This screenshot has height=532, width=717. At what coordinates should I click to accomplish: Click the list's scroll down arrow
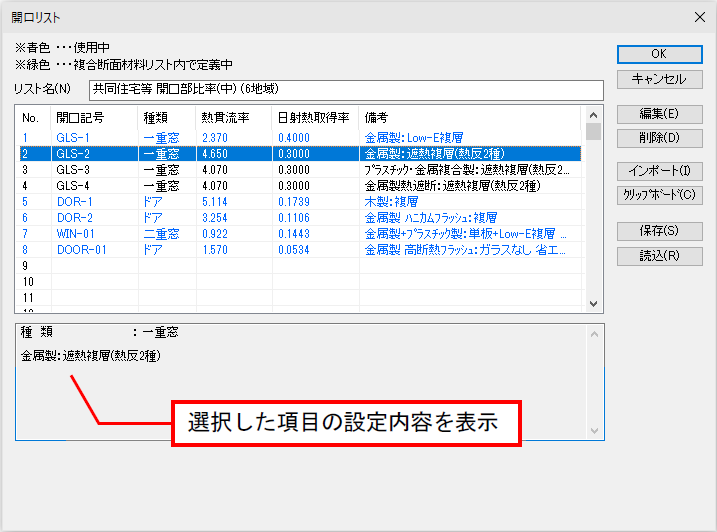(x=594, y=304)
